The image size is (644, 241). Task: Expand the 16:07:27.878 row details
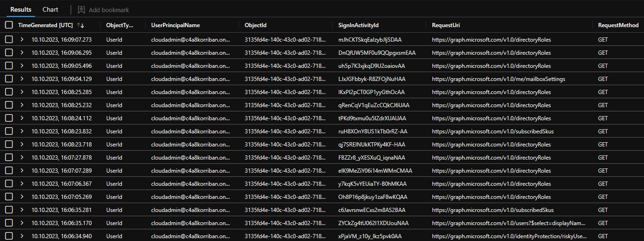click(x=22, y=158)
